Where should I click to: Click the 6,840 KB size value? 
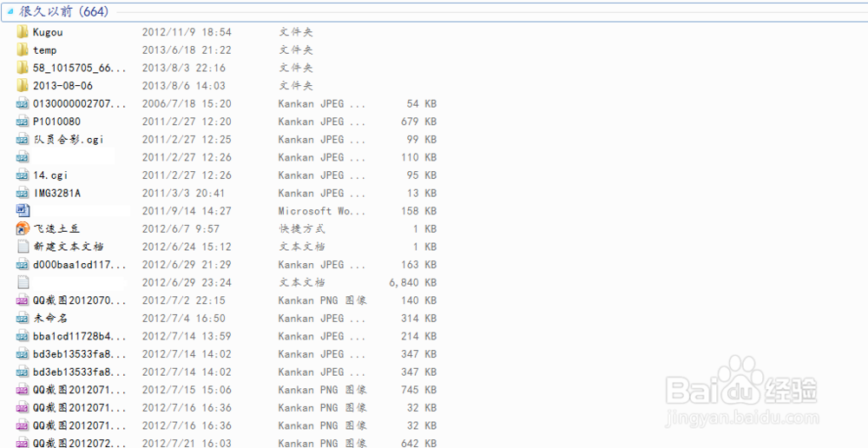coord(413,282)
